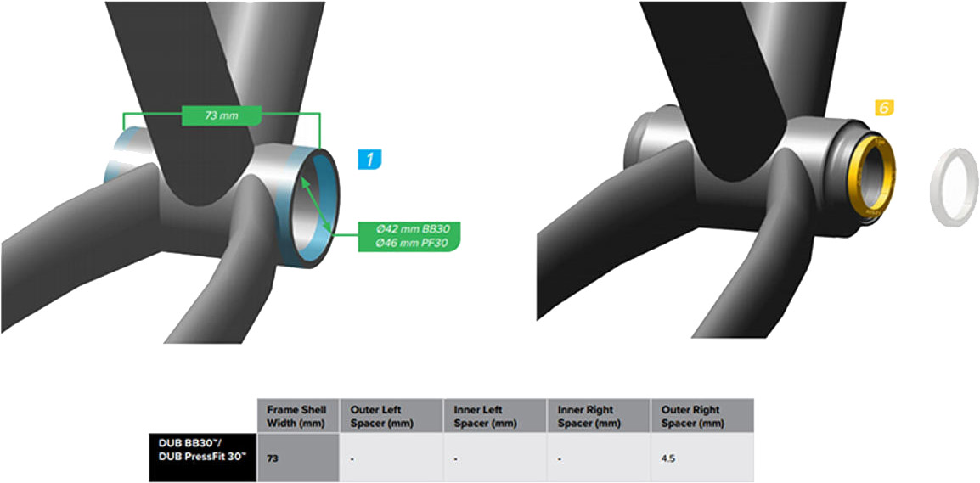Click the Frame Shell Width (mm) header
The width and height of the screenshot is (980, 483).
tap(297, 416)
